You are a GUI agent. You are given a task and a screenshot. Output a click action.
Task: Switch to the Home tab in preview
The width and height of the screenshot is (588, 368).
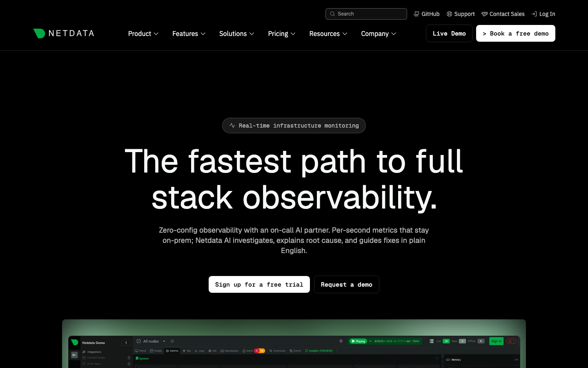pyautogui.click(x=140, y=351)
